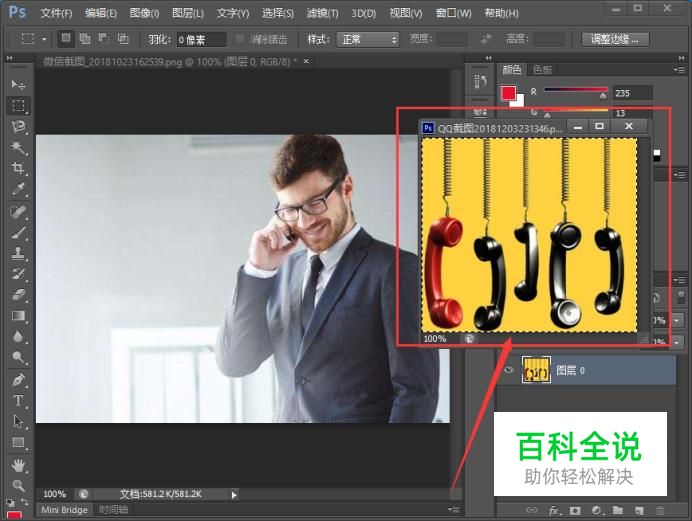Choose Subtract from Selection mode
This screenshot has width=692, height=521.
pos(104,39)
